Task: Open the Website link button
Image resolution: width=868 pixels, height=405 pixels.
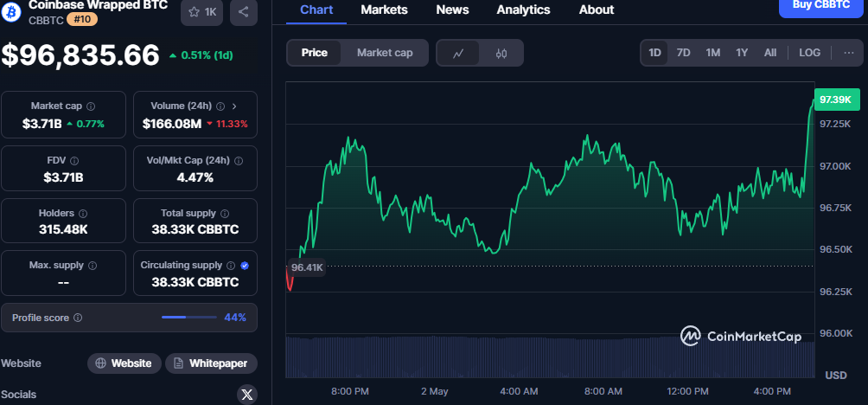Action: (124, 363)
